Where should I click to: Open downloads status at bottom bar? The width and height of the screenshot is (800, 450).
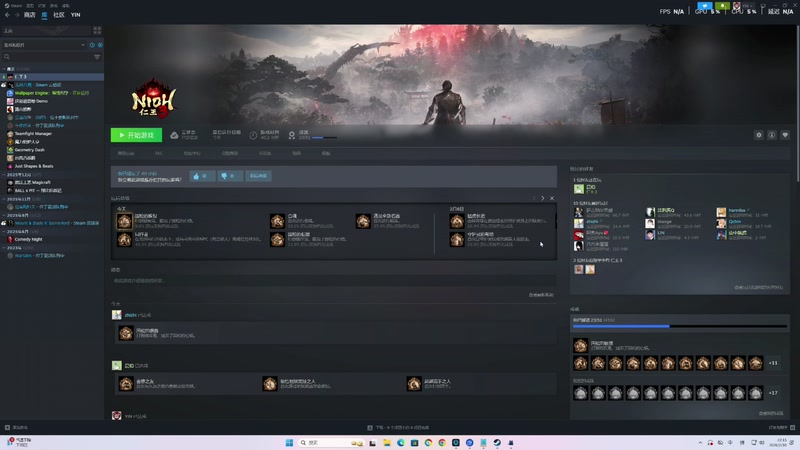click(398, 428)
